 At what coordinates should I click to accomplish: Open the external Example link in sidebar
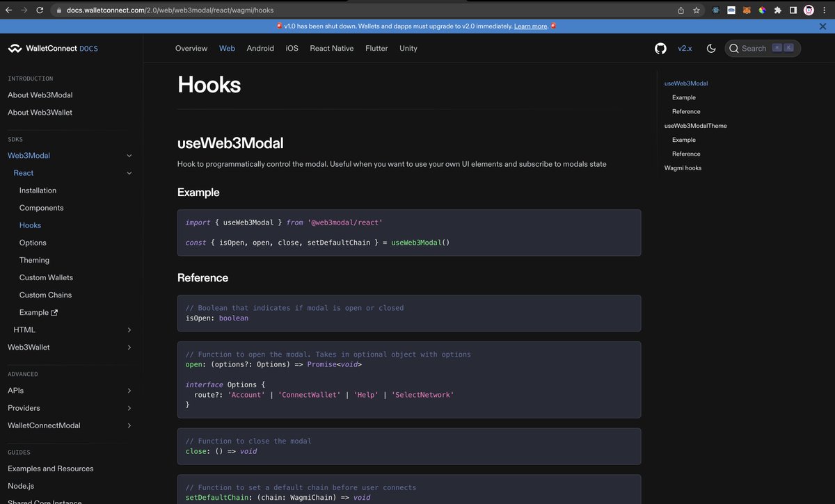38,312
